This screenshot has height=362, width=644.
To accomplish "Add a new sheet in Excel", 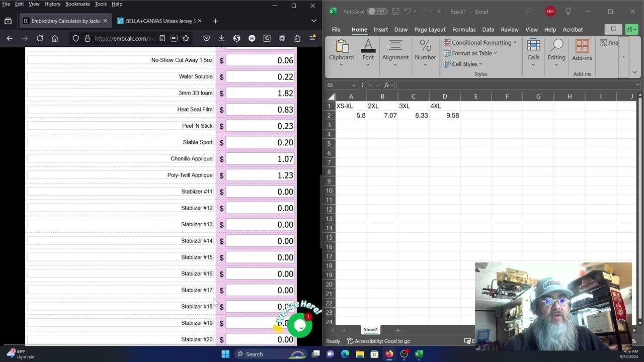I will click(x=397, y=330).
